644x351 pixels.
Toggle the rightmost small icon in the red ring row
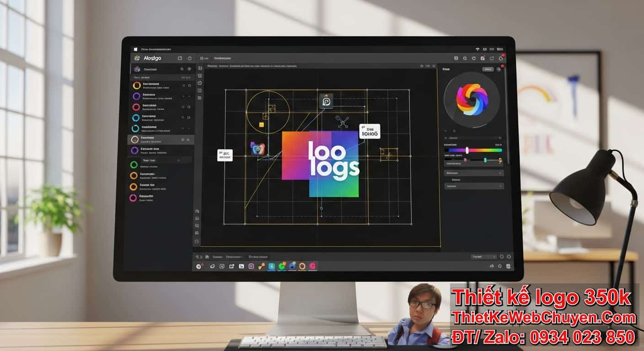point(189,107)
